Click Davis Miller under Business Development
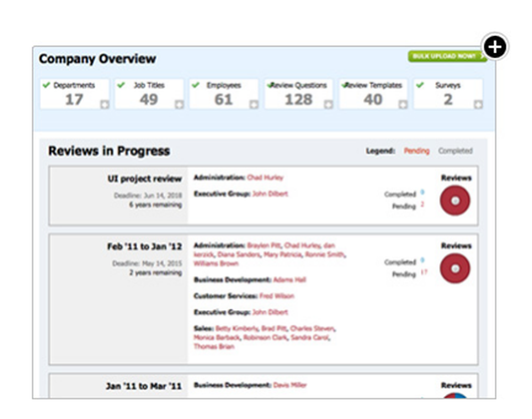Screen dimensions: 532x419 [290, 385]
